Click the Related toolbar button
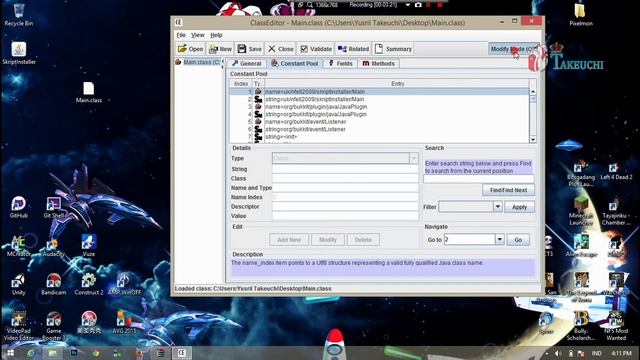Image resolution: width=640 pixels, height=360 pixels. click(353, 49)
